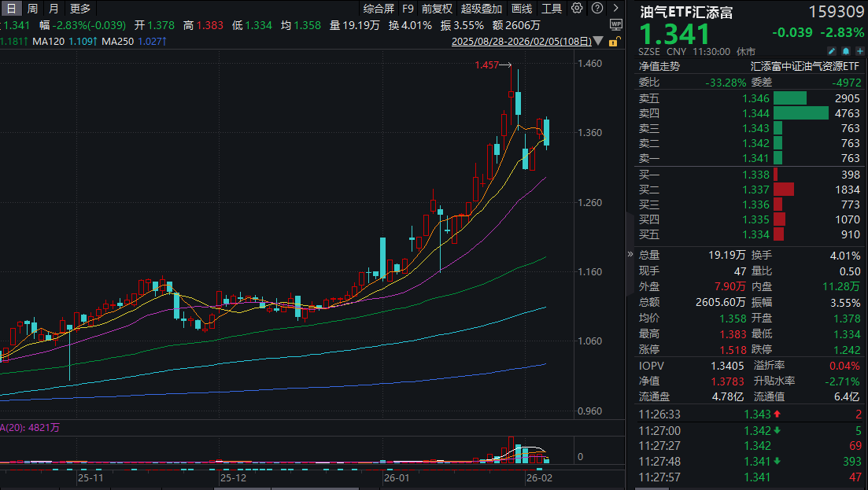Collapse the right quote panel
The height and width of the screenshot is (490, 868).
coord(630,254)
